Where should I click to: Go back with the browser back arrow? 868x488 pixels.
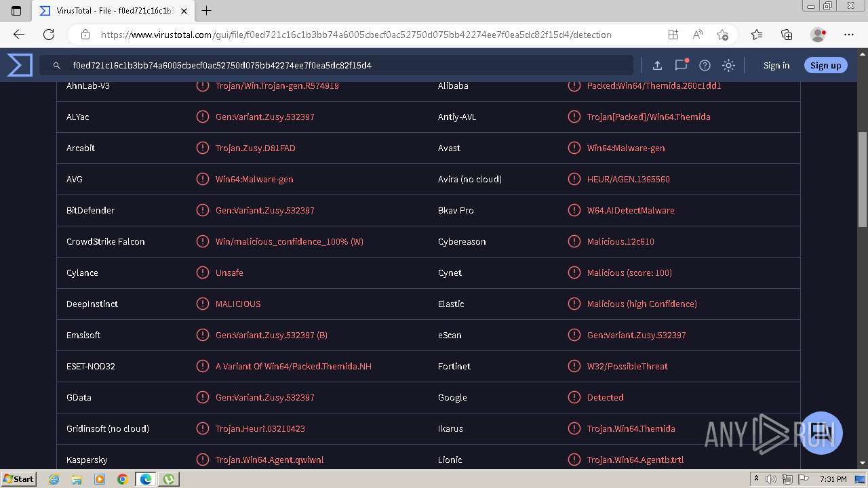(x=19, y=35)
